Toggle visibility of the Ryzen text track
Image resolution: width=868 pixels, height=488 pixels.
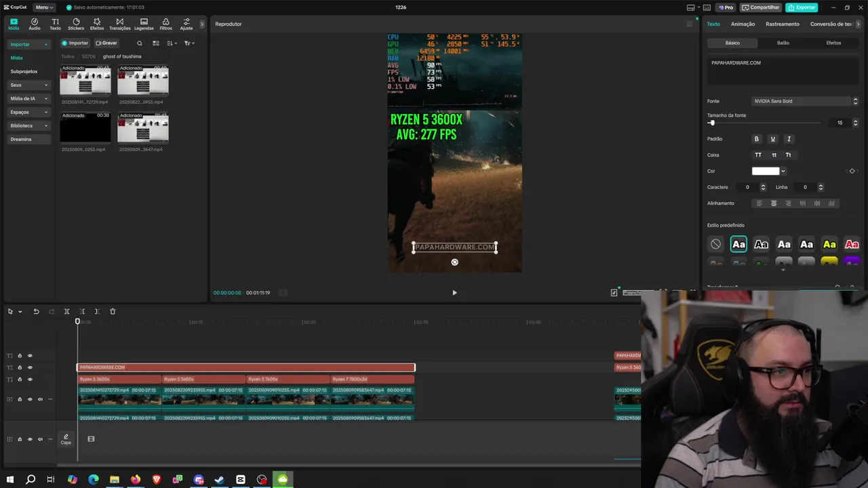[x=30, y=380]
